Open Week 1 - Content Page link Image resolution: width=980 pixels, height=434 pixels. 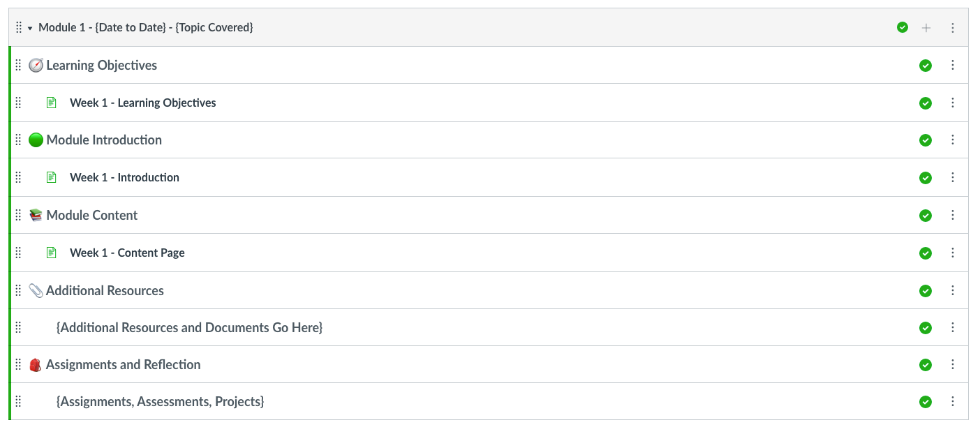click(127, 253)
